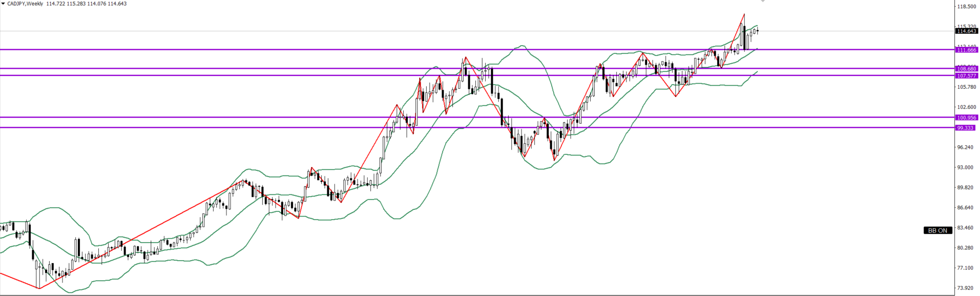Click the 73.920 label on price axis

pos(966,288)
